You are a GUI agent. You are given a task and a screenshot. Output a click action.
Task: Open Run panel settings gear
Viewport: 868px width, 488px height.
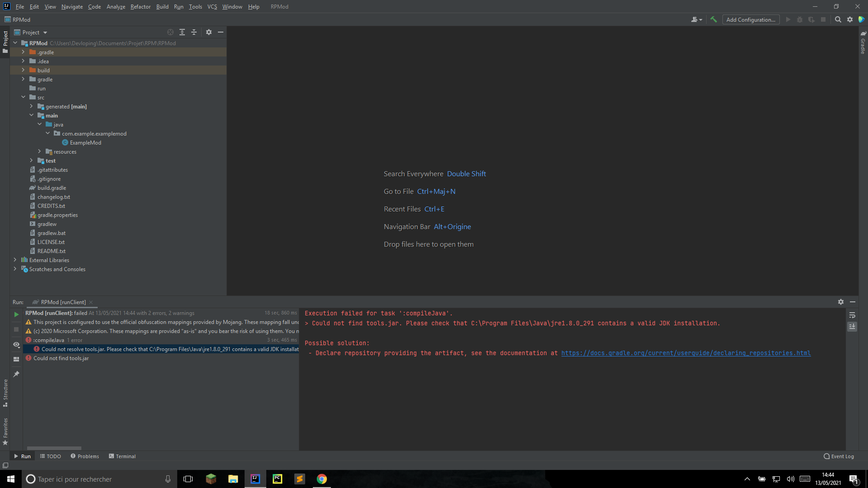pyautogui.click(x=840, y=302)
